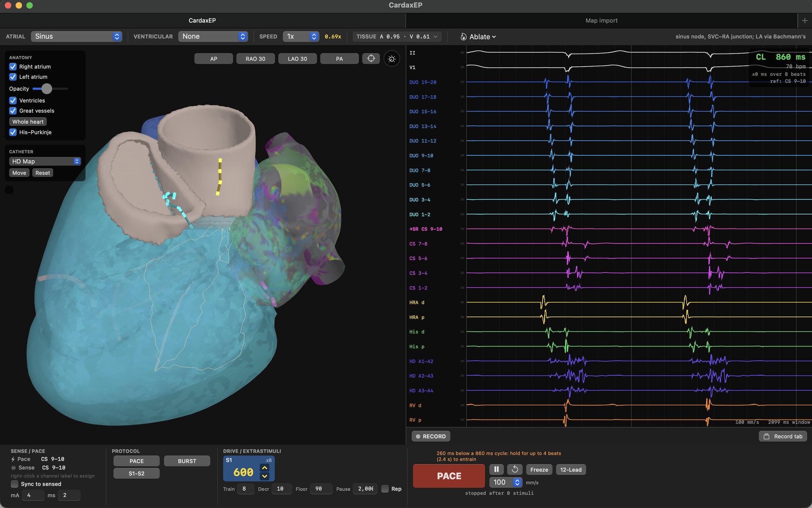Click the anatomy Opacity slider
This screenshot has height=508, width=812.
click(50, 89)
